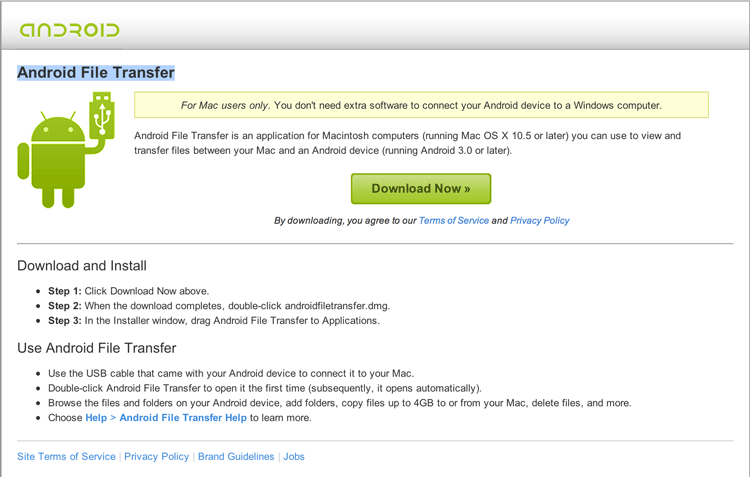Image resolution: width=750 pixels, height=477 pixels.
Task: Open the Privacy Policy link under download
Action: tap(540, 221)
